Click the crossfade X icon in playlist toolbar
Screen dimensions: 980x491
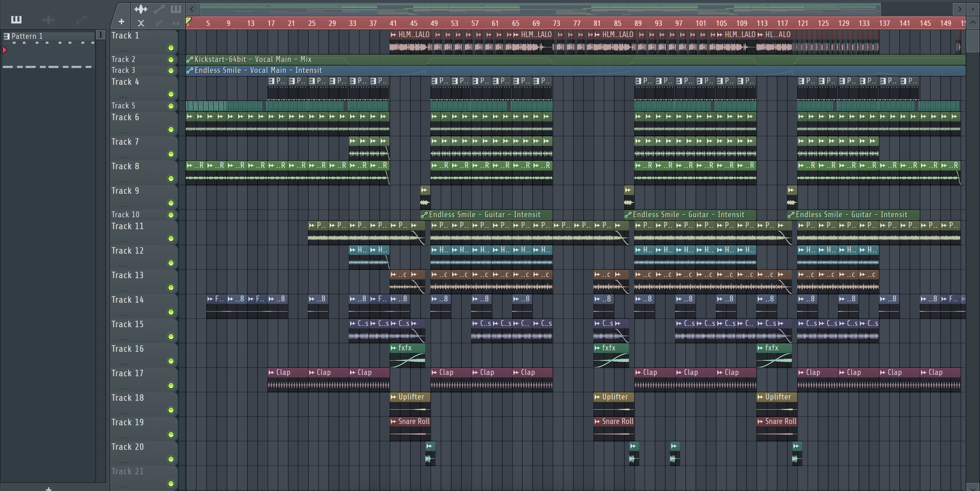coord(141,23)
